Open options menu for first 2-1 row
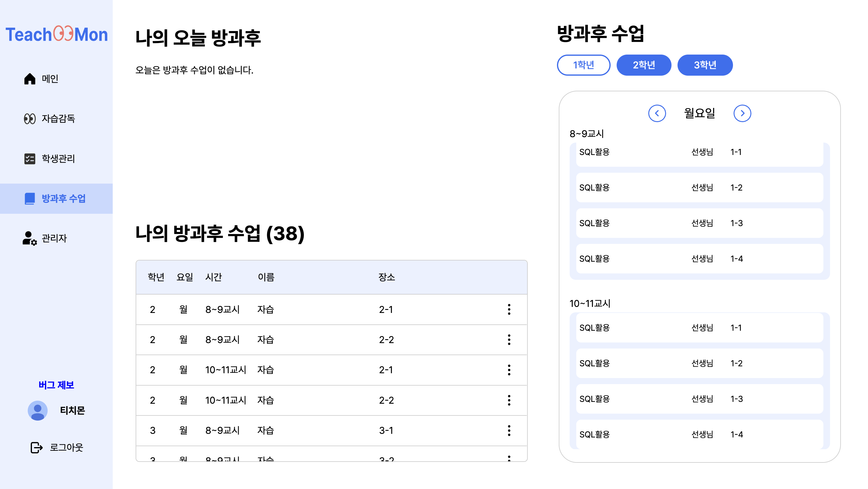The width and height of the screenshot is (868, 489). coord(509,309)
